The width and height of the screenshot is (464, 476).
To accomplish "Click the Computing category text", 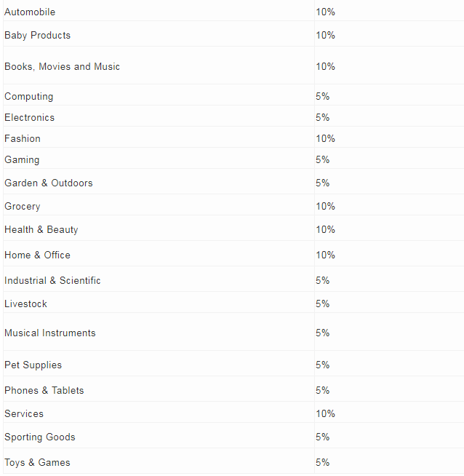I will pyautogui.click(x=29, y=96).
